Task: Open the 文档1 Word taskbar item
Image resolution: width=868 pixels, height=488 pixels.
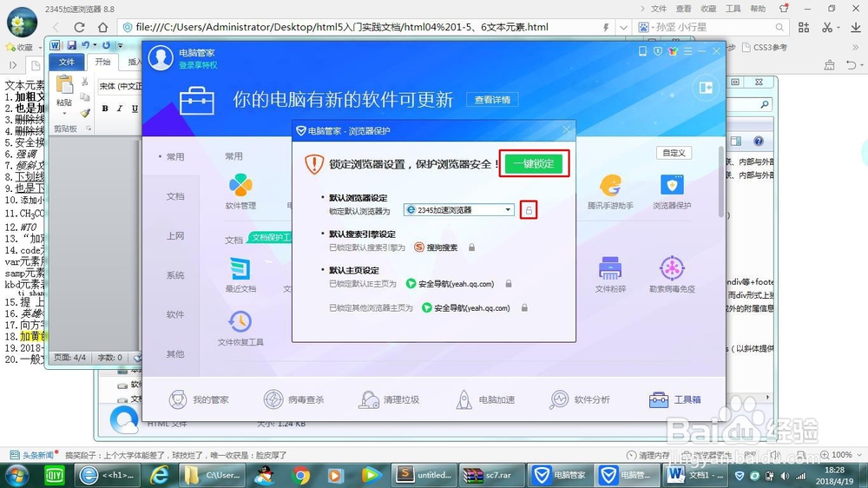Action: [697, 475]
